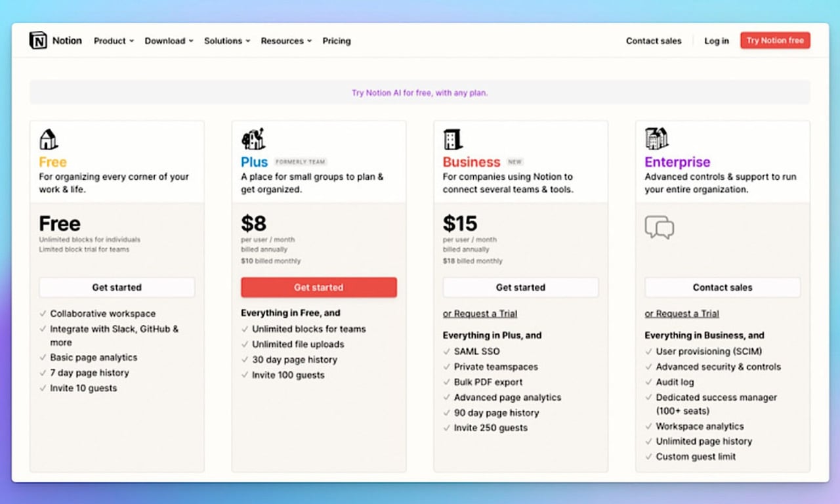Click Limited block trial for teams text
The width and height of the screenshot is (840, 504).
(x=84, y=249)
